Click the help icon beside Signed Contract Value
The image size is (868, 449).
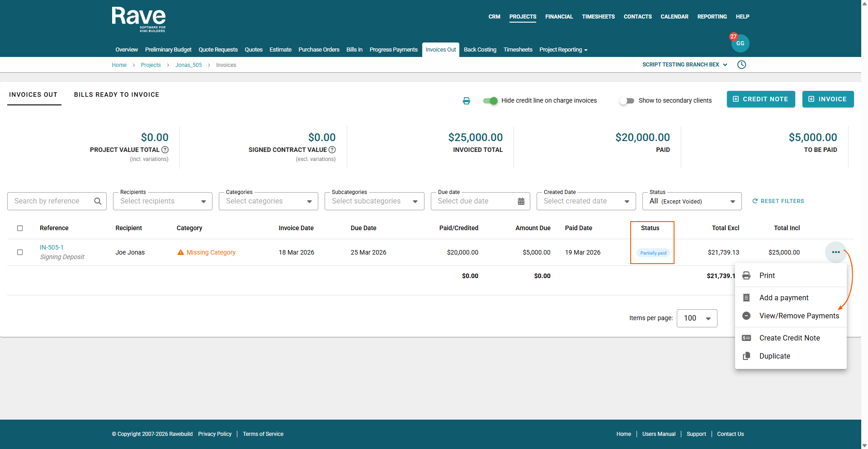pyautogui.click(x=332, y=150)
